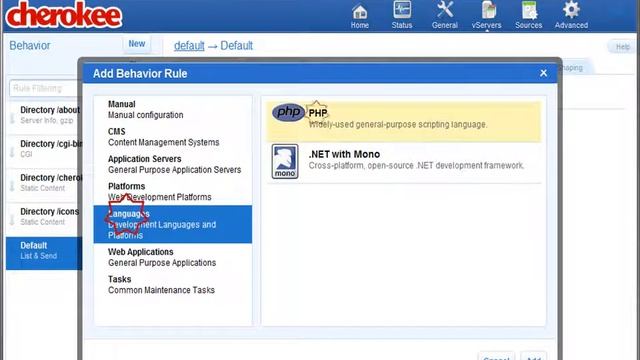Follow the default vserver link

tap(189, 46)
